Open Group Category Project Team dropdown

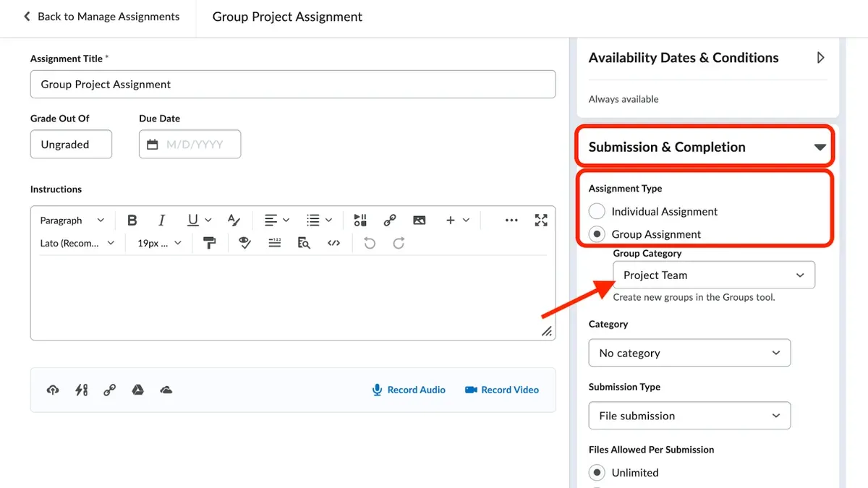pyautogui.click(x=714, y=275)
